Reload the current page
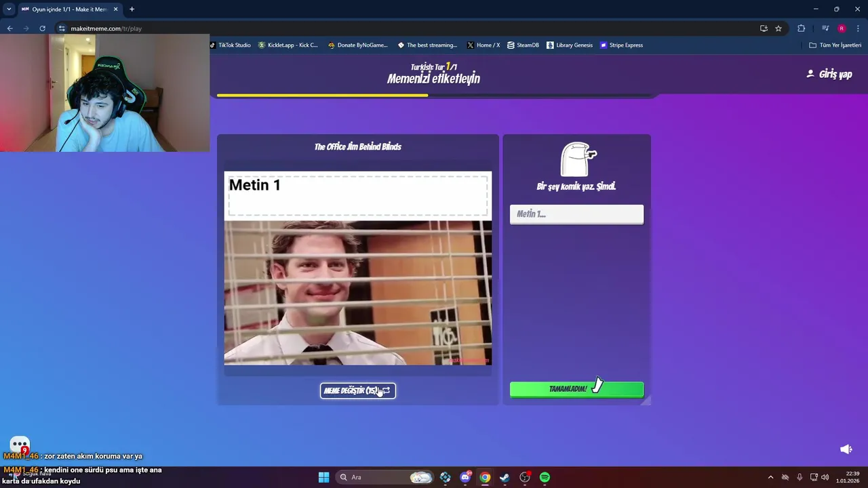 tap(42, 28)
